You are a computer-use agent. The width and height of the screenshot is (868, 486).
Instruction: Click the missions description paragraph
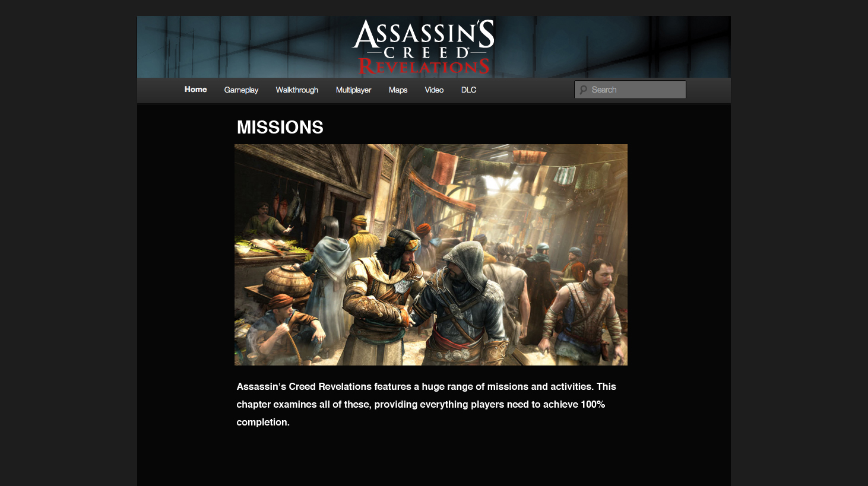(426, 404)
